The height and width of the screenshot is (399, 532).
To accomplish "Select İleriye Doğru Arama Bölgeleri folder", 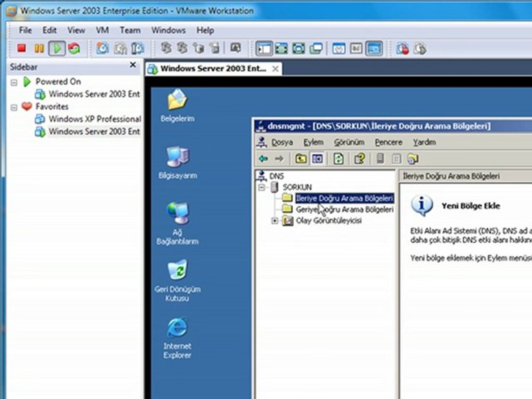I will click(x=344, y=198).
